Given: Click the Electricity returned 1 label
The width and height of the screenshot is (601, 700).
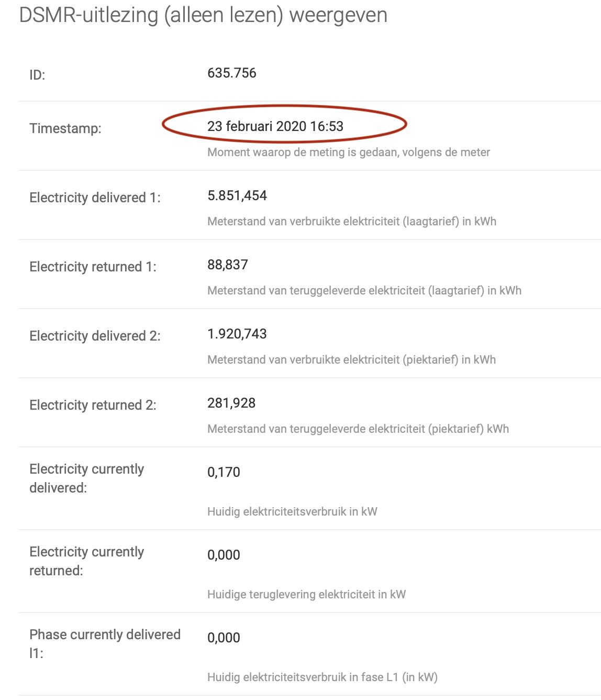Looking at the screenshot, I should click(x=93, y=267).
